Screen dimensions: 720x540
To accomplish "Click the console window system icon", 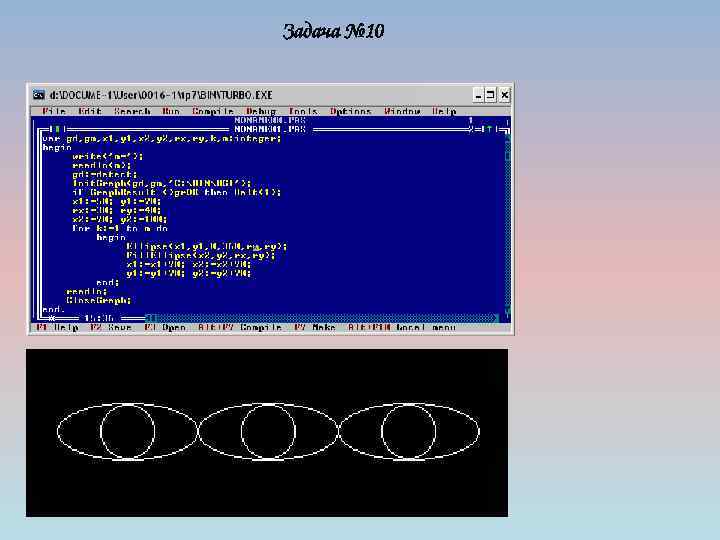I will click(x=39, y=95).
